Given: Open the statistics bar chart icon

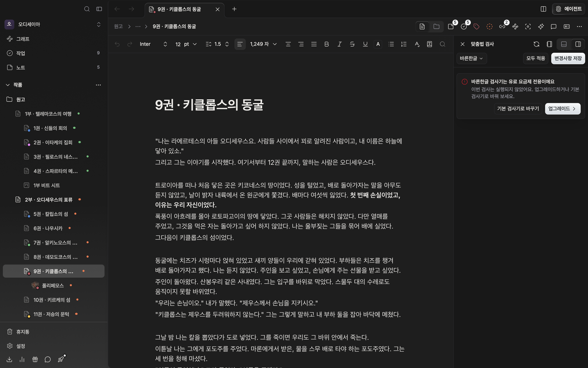Looking at the screenshot, I should point(22,359).
